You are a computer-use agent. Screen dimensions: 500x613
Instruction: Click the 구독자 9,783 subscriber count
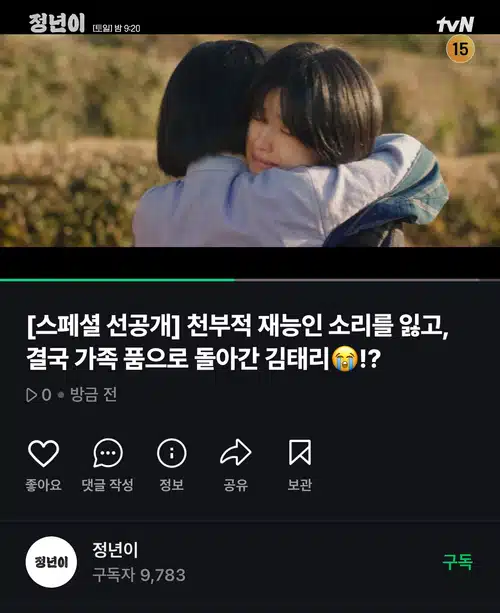click(139, 575)
